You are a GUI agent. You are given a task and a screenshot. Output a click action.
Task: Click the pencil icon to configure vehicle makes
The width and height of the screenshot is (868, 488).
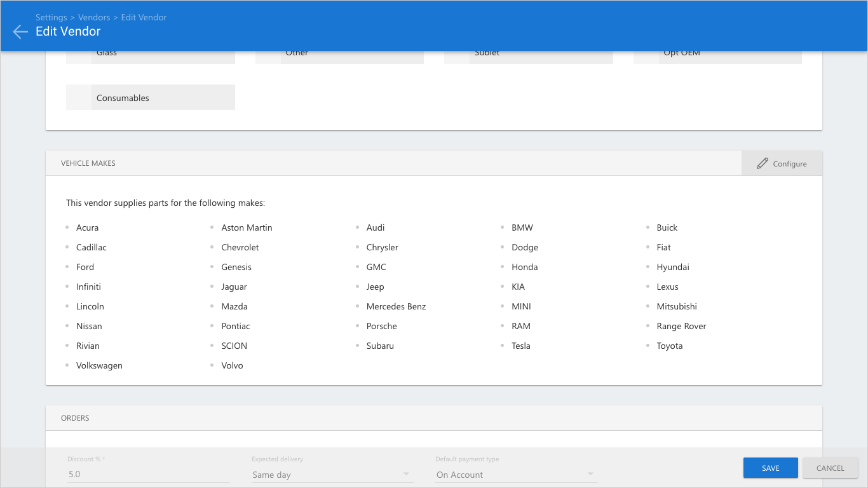[x=763, y=164]
